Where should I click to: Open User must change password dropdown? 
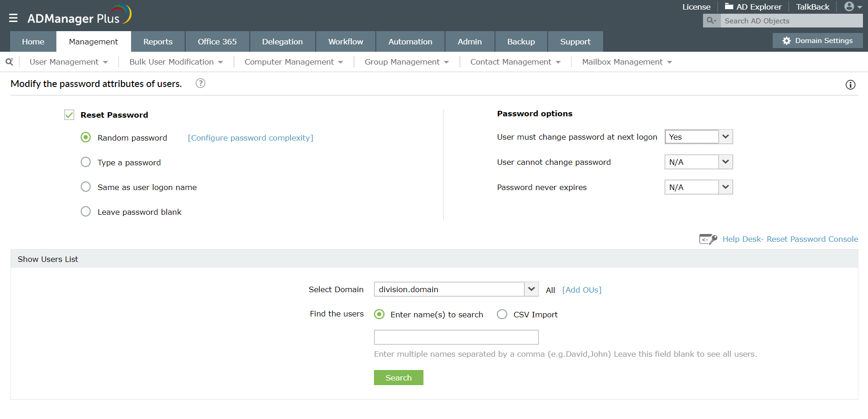point(699,137)
